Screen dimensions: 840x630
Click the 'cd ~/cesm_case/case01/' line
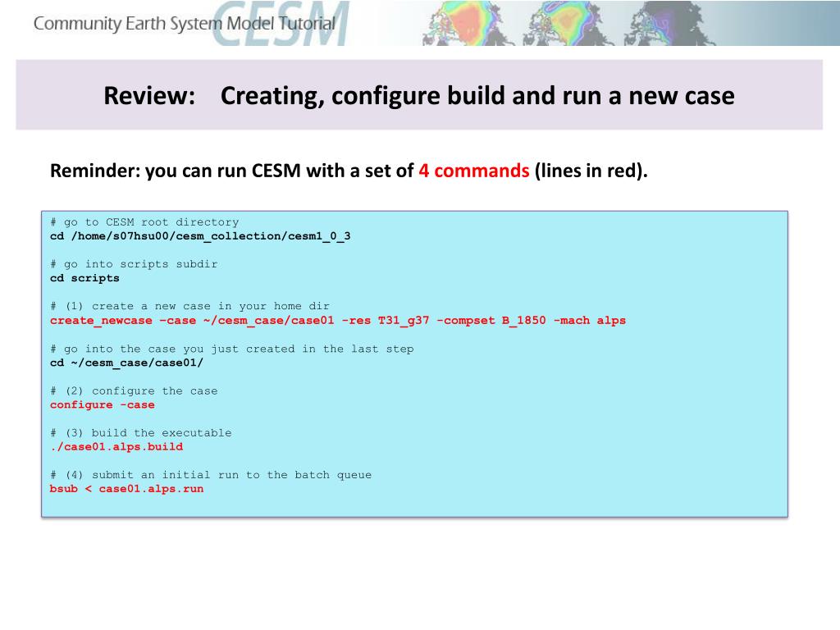[126, 363]
